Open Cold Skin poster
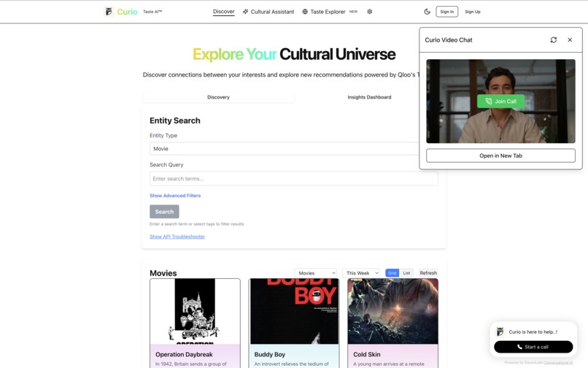This screenshot has height=368, width=588. point(392,311)
